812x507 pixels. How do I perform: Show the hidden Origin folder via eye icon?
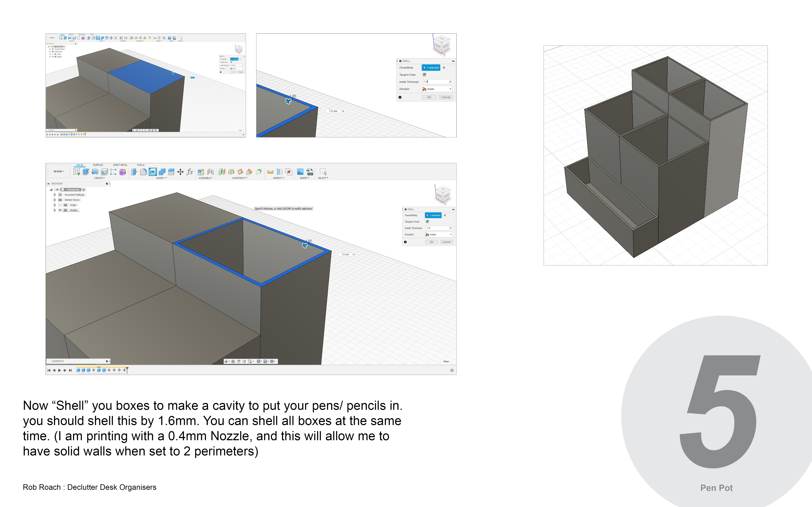(x=60, y=205)
